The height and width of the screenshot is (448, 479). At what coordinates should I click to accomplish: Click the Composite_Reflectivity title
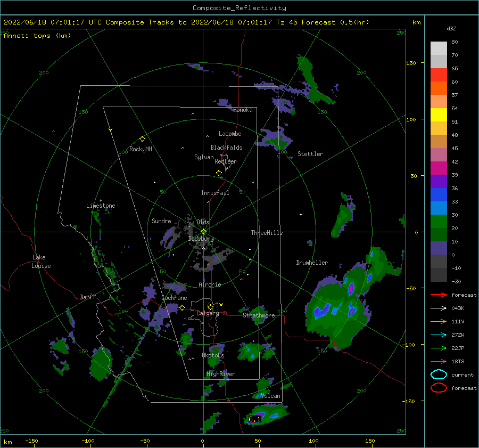pos(240,8)
